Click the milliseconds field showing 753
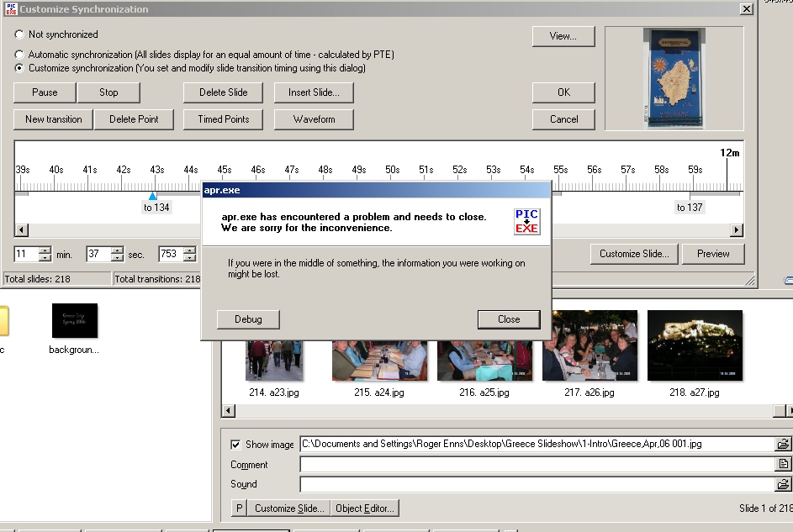 coord(171,254)
